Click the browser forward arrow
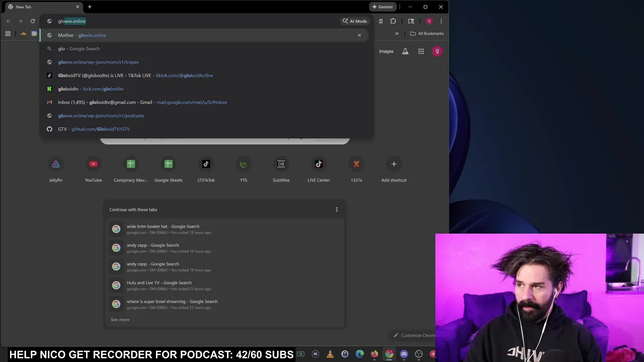Screen dimensions: 644x362 click(x=21, y=21)
